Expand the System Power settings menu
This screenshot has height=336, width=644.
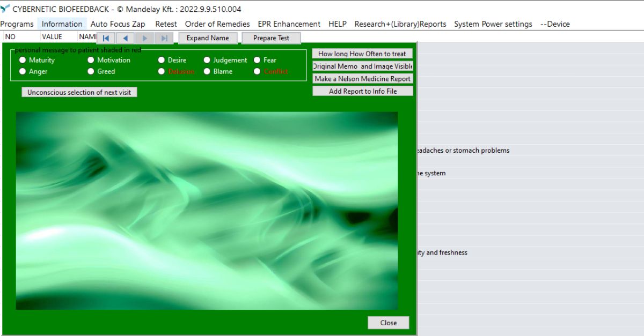click(493, 24)
